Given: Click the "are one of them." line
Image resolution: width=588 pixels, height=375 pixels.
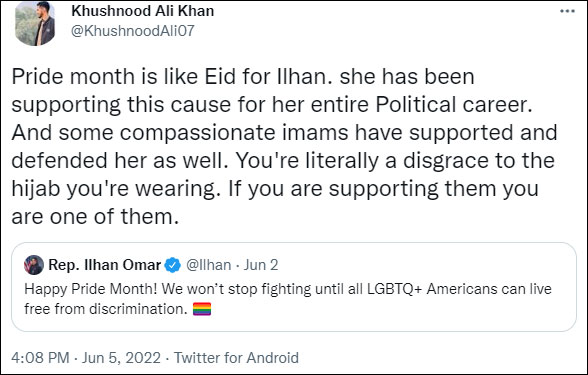Looking at the screenshot, I should coord(95,217).
